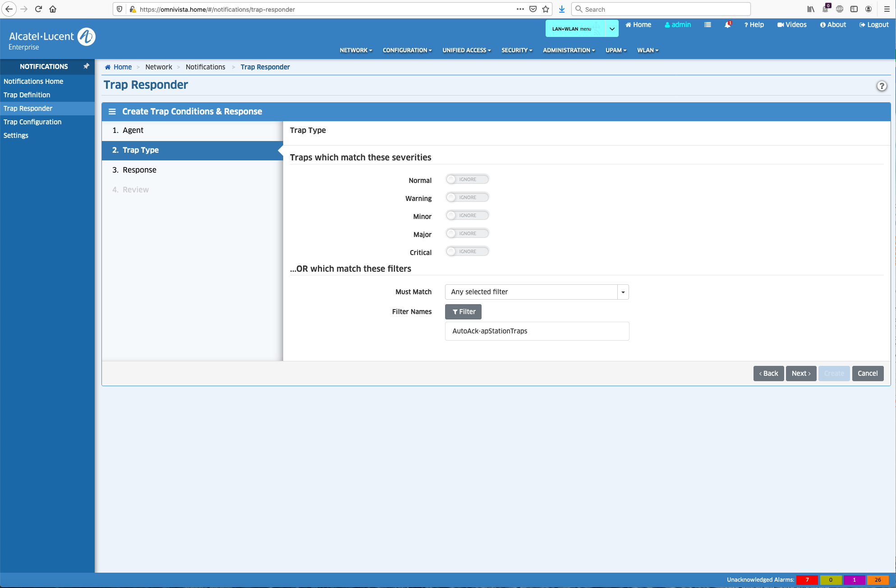Open the ADMINISTRATION menu dropdown
896x588 pixels.
569,50
